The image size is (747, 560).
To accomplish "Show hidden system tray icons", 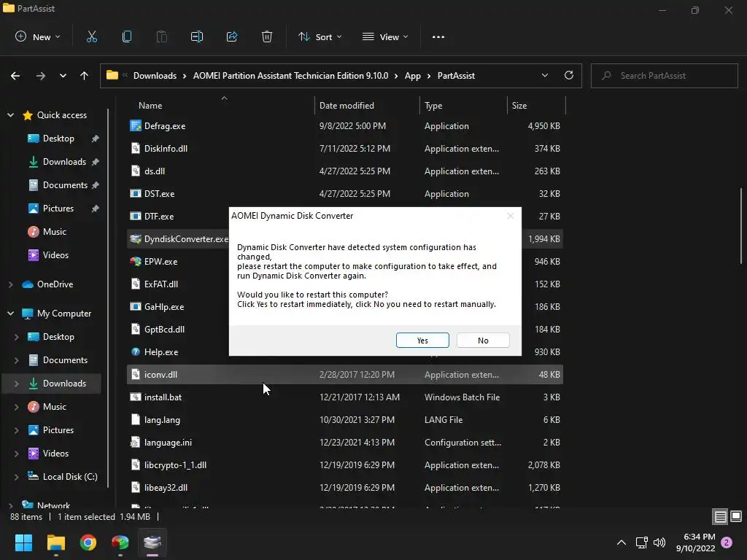I will point(622,542).
